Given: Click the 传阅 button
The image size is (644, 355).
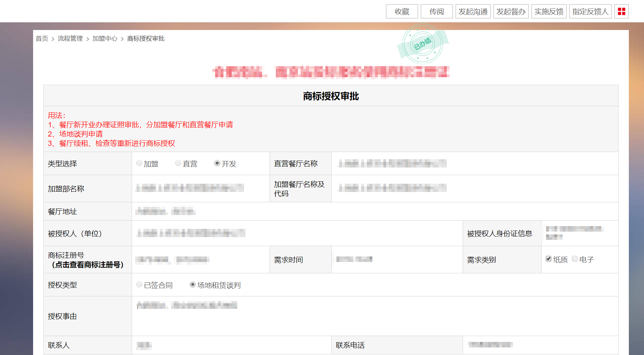Looking at the screenshot, I should 436,11.
